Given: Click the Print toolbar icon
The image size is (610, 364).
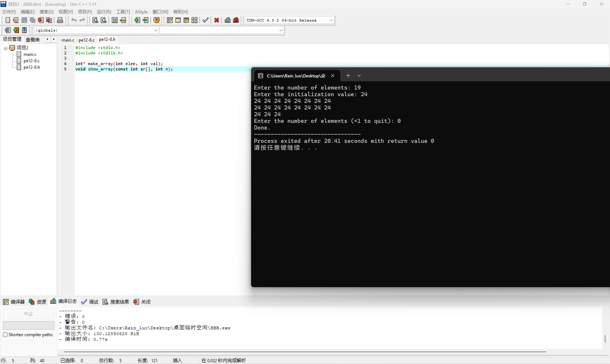Looking at the screenshot, I should [60, 20].
